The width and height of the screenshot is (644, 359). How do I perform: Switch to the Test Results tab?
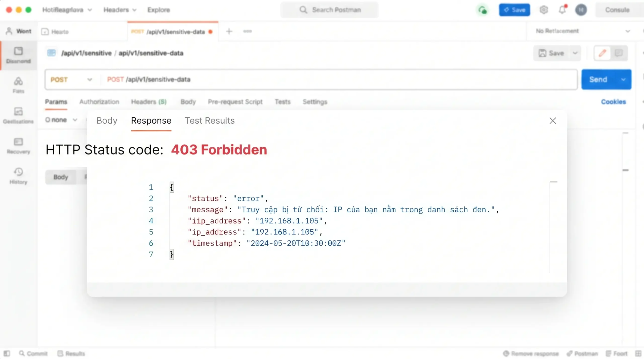tap(210, 121)
